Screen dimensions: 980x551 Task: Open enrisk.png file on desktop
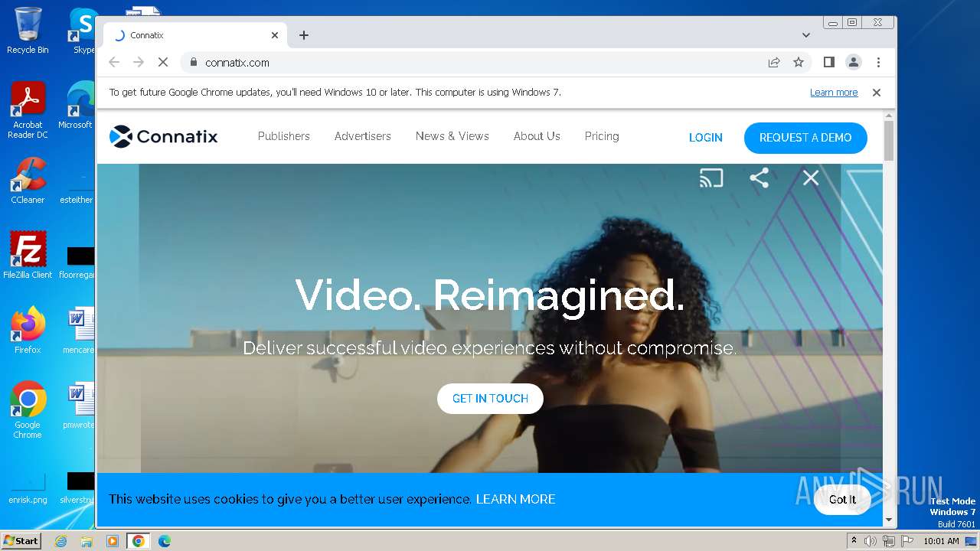28,487
